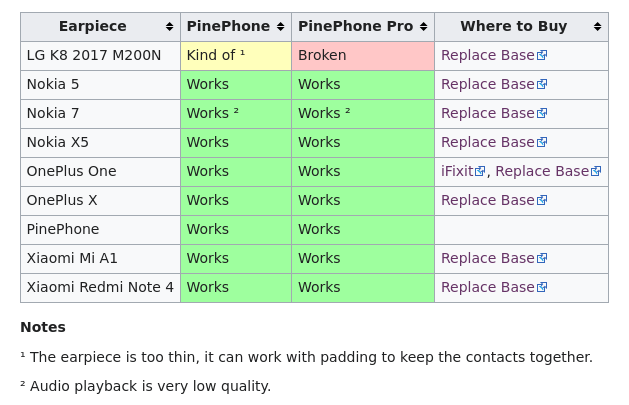629x405 pixels.
Task: Click the Where to Buy header text
Action: click(x=513, y=27)
